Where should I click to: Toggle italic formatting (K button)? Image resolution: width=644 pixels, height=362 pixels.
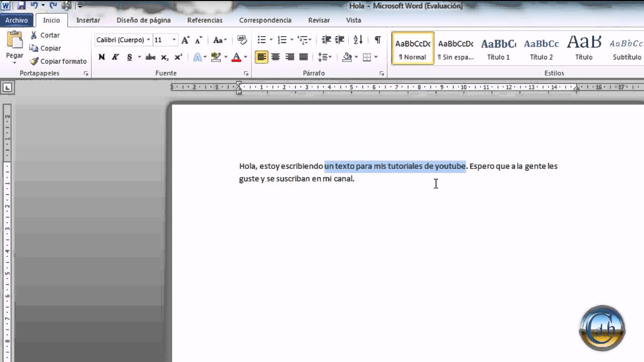pyautogui.click(x=115, y=57)
